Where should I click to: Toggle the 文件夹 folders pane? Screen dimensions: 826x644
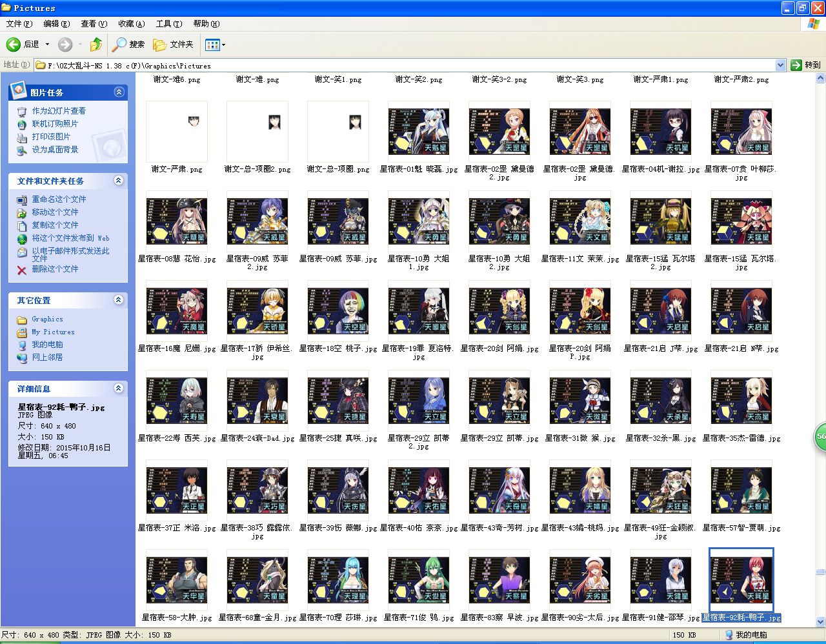tap(173, 45)
